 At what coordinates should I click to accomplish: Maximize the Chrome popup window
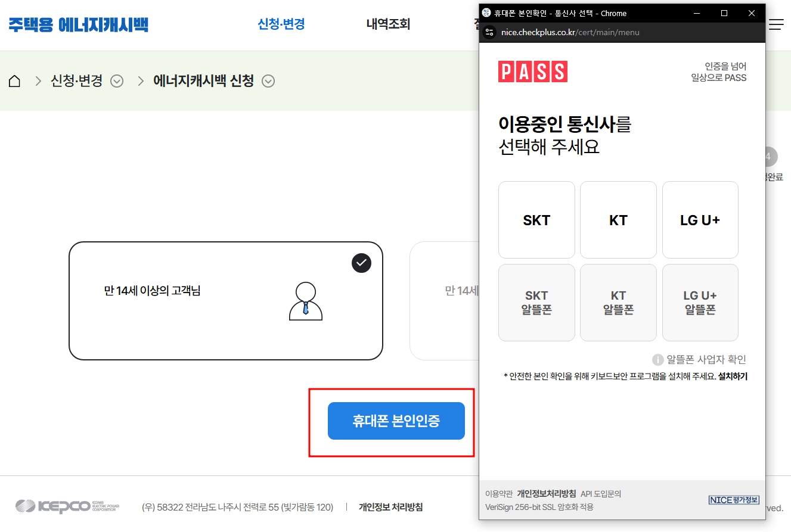tap(724, 13)
